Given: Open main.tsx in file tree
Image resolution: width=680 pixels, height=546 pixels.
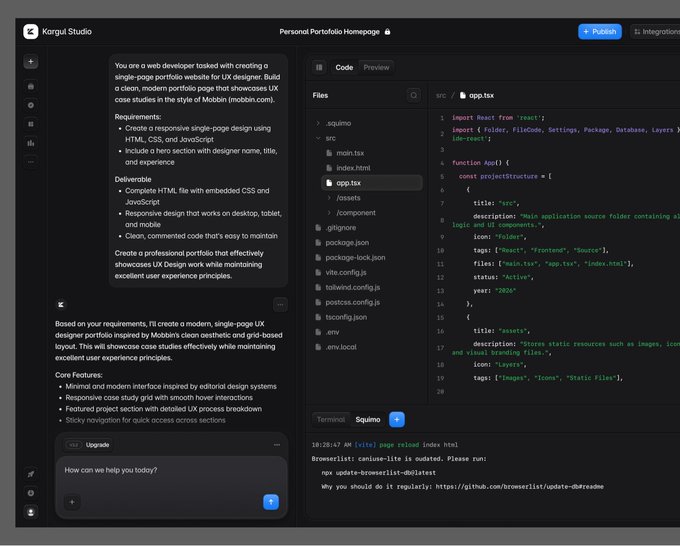Looking at the screenshot, I should (346, 153).
